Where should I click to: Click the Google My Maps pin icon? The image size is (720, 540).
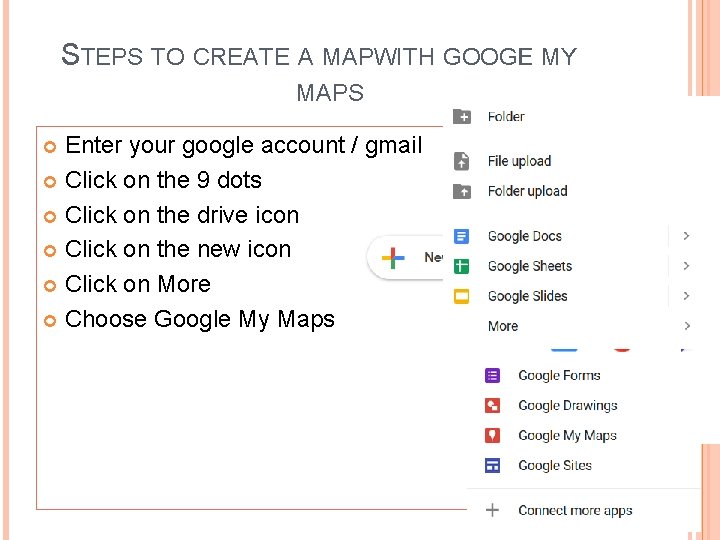[x=492, y=435]
